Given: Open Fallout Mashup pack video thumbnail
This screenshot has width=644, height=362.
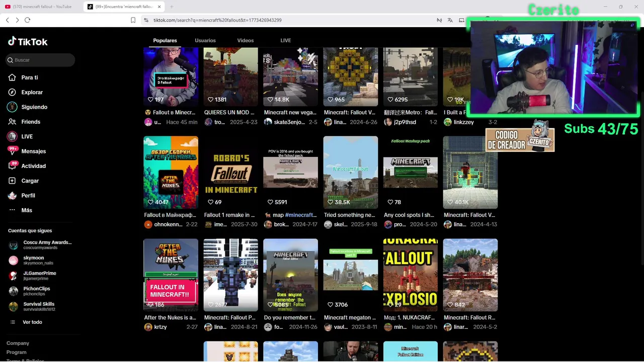Looking at the screenshot, I should coord(411,172).
